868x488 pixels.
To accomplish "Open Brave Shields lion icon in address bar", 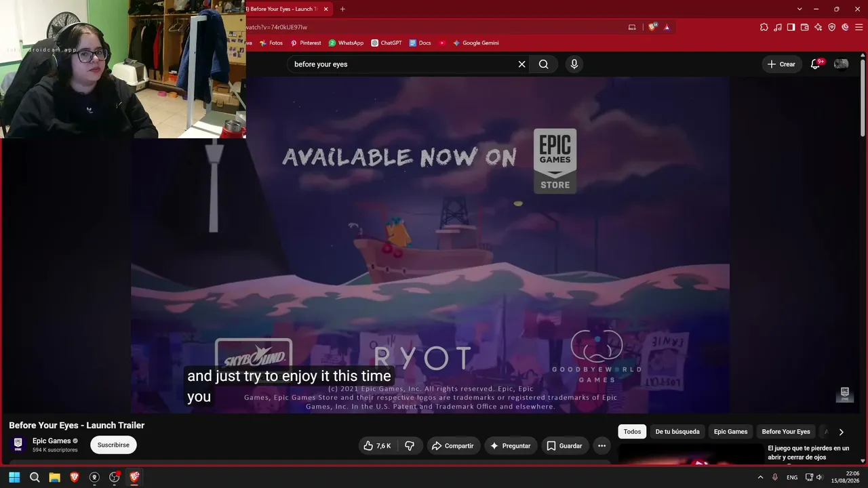I will coord(652,27).
